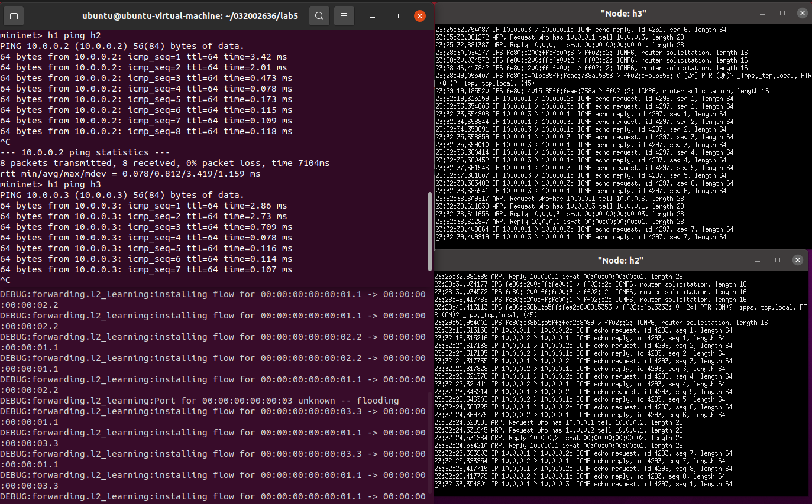Open the search in the Ubuntu terminal
The image size is (812, 504).
(x=319, y=16)
